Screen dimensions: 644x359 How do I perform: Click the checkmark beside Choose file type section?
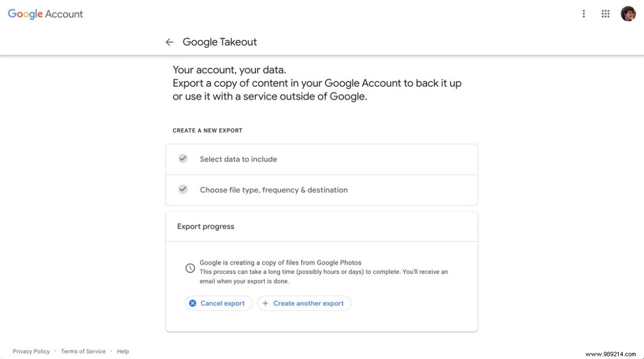183,189
